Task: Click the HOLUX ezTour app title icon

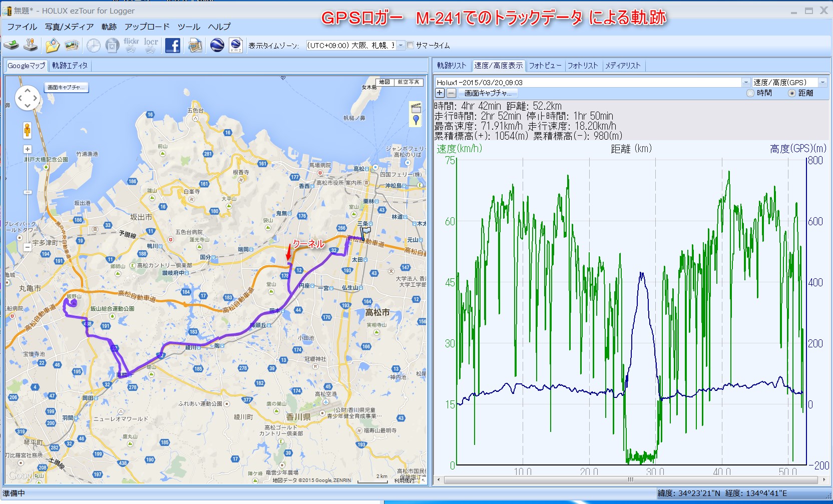Action: click(7, 11)
